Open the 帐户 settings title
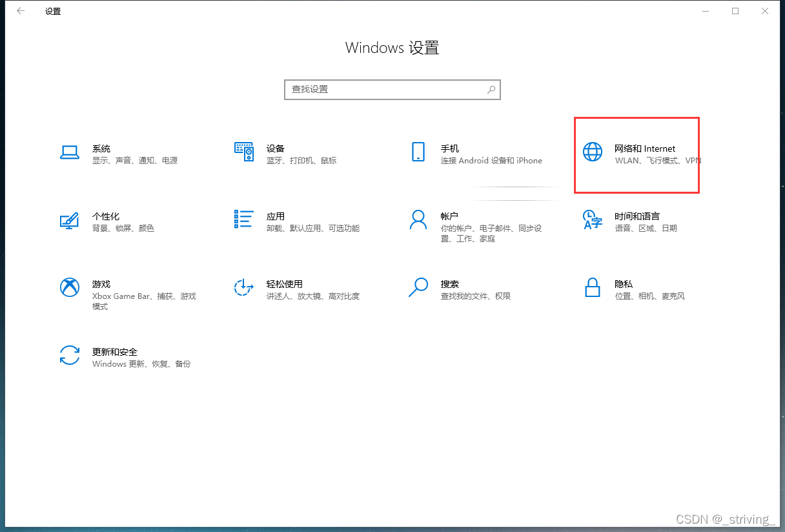 tap(450, 216)
